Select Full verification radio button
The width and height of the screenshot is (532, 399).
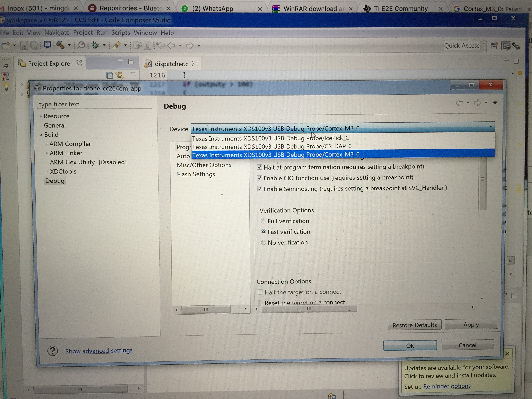[x=263, y=221]
